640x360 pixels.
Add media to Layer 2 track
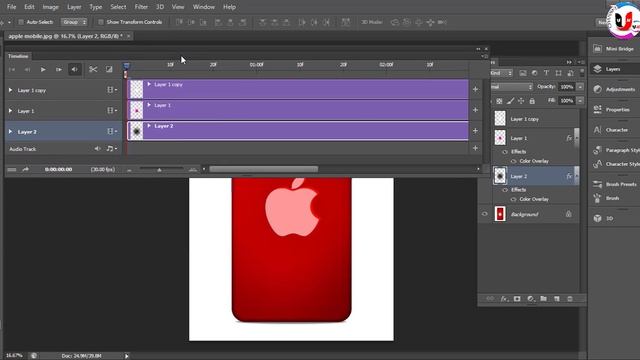pyautogui.click(x=475, y=131)
